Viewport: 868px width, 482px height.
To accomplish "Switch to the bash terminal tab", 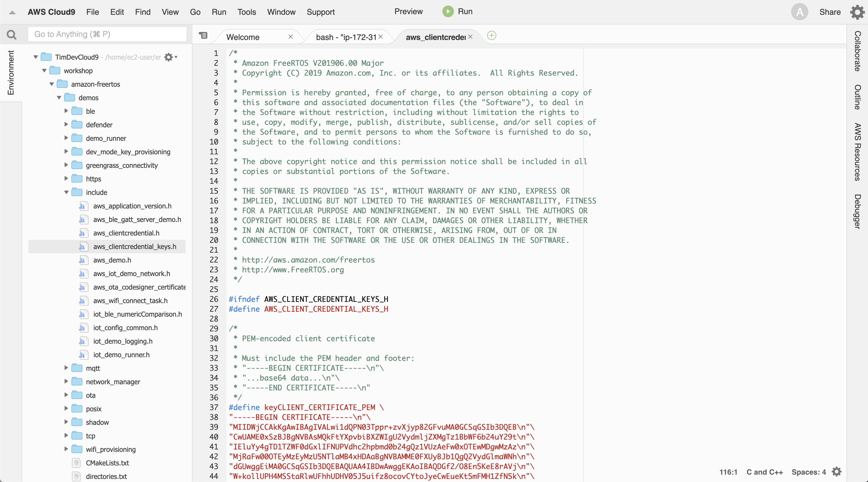I will click(346, 37).
